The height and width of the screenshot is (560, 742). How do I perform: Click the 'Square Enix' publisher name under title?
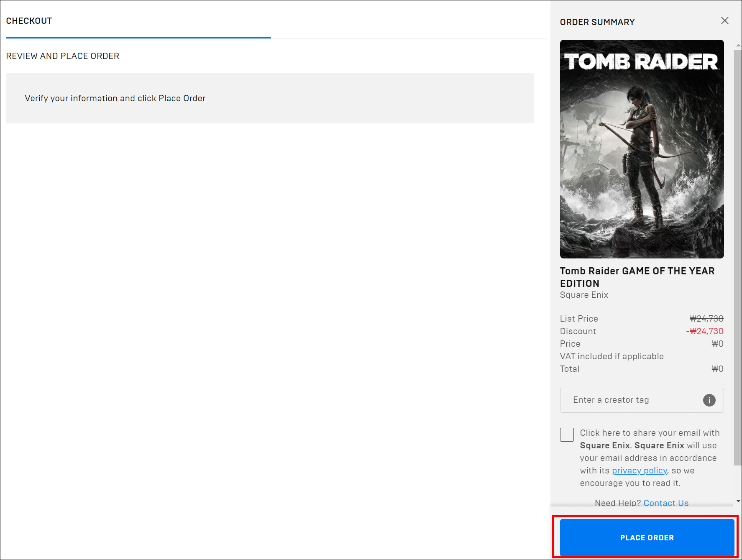coord(584,295)
